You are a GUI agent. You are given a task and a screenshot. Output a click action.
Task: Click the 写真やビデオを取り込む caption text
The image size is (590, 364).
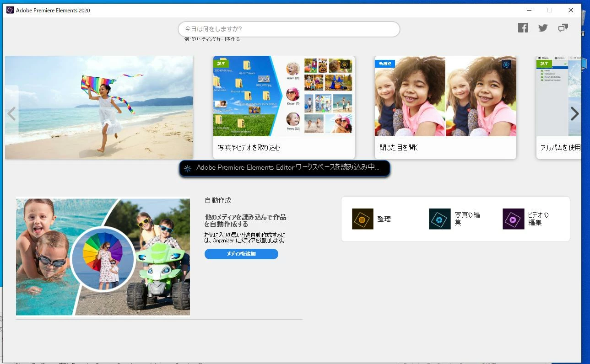249,148
